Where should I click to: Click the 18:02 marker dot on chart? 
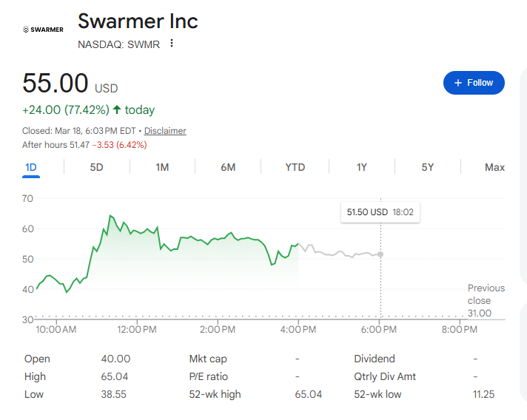pyautogui.click(x=380, y=254)
